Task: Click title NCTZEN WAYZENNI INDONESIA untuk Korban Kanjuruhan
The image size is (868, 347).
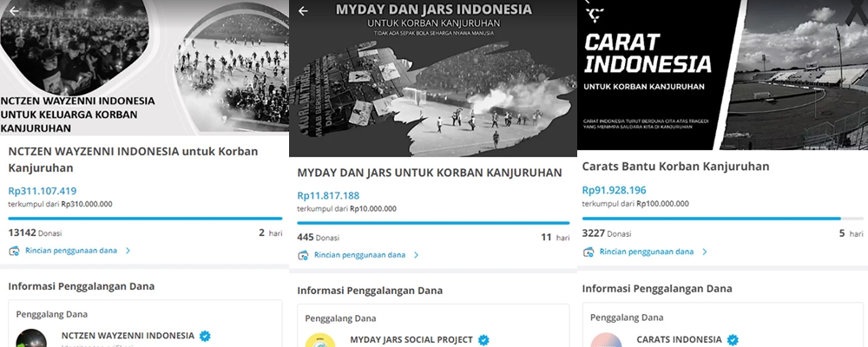Action: (133, 160)
